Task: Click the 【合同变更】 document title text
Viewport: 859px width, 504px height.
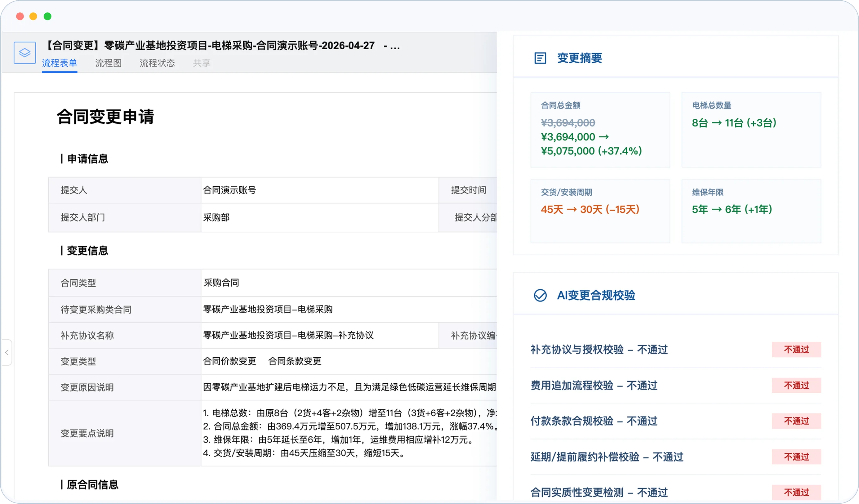Action: (221, 45)
